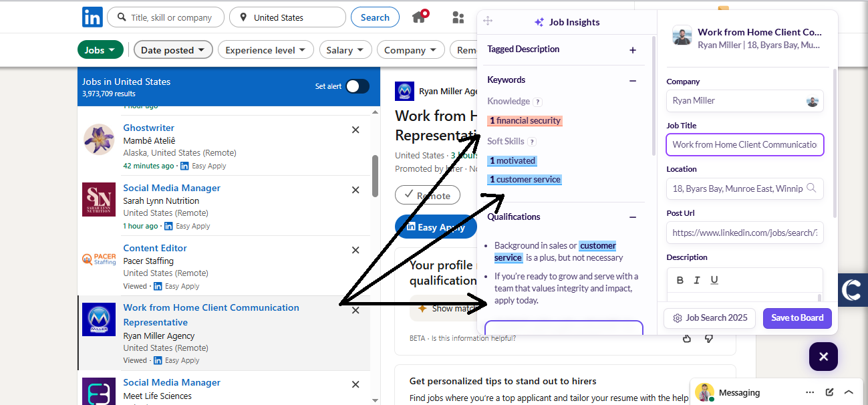Open the Content Editor job title link
868x405 pixels.
pyautogui.click(x=155, y=248)
